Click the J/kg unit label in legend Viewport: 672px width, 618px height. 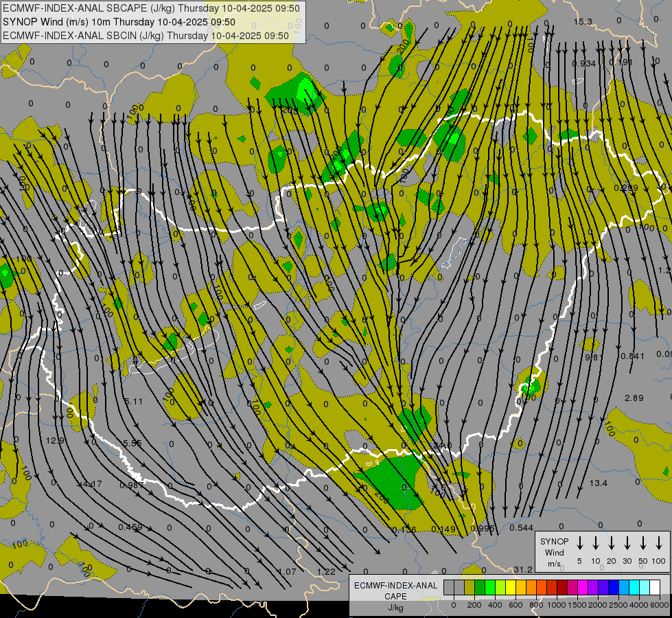point(395,608)
